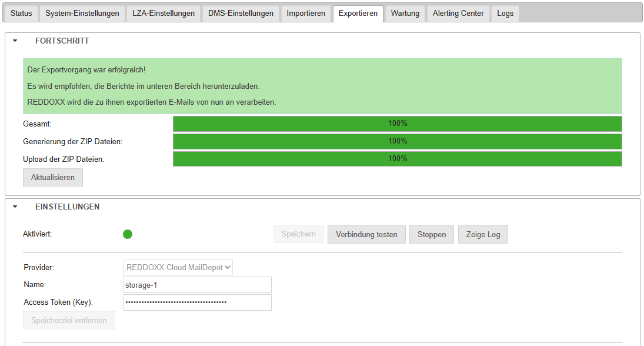This screenshot has width=644, height=346.
Task: Switch to the Importieren tab
Action: (x=306, y=14)
